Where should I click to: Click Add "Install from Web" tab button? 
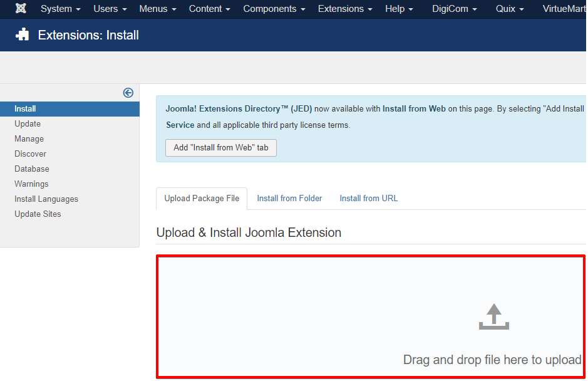coord(220,148)
